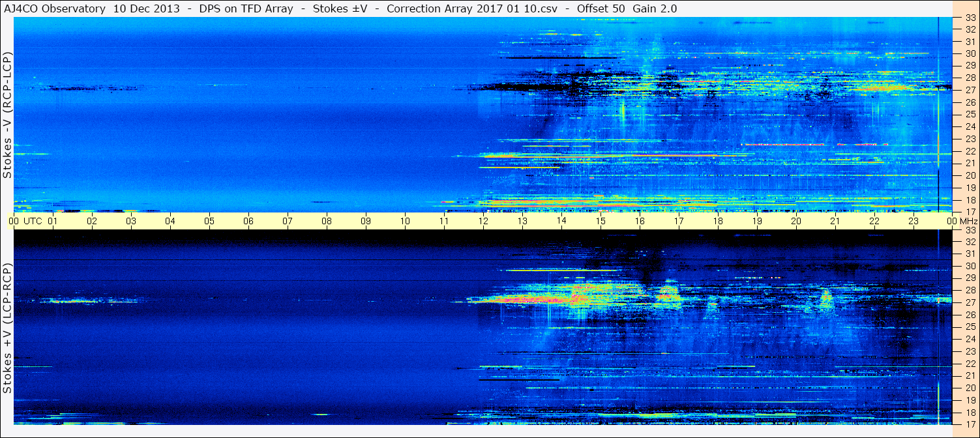
Task: Click the 'Stokes ±V' header text
Action: coord(339,8)
